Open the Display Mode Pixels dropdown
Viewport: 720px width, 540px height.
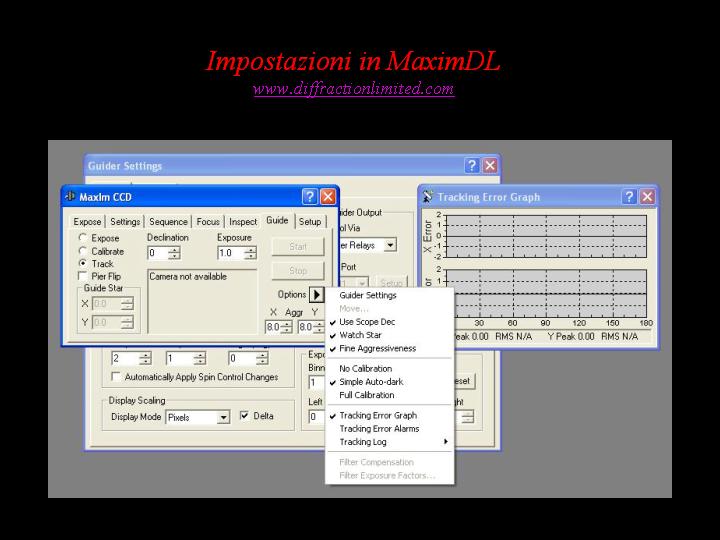tap(223, 417)
